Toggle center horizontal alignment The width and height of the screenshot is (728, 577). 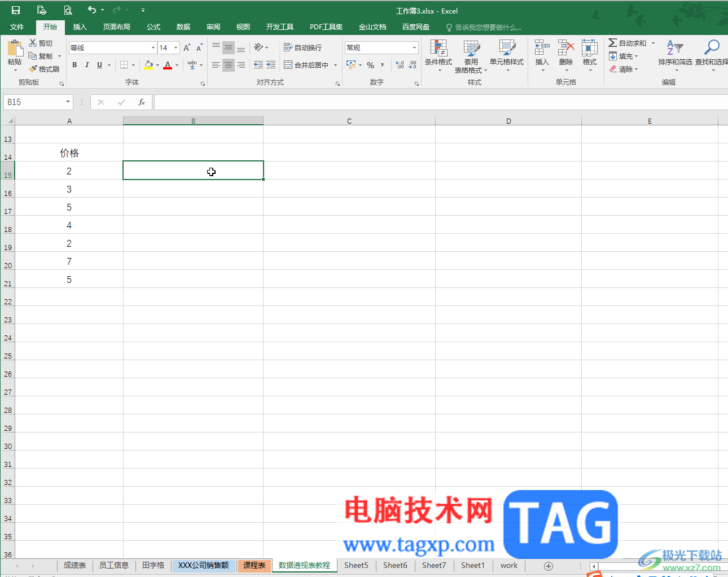[x=229, y=65]
